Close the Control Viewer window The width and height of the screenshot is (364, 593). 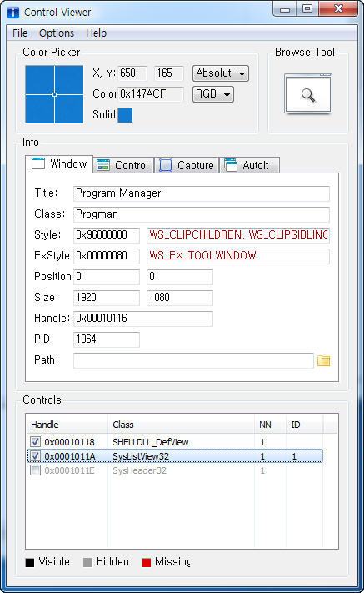338,9
